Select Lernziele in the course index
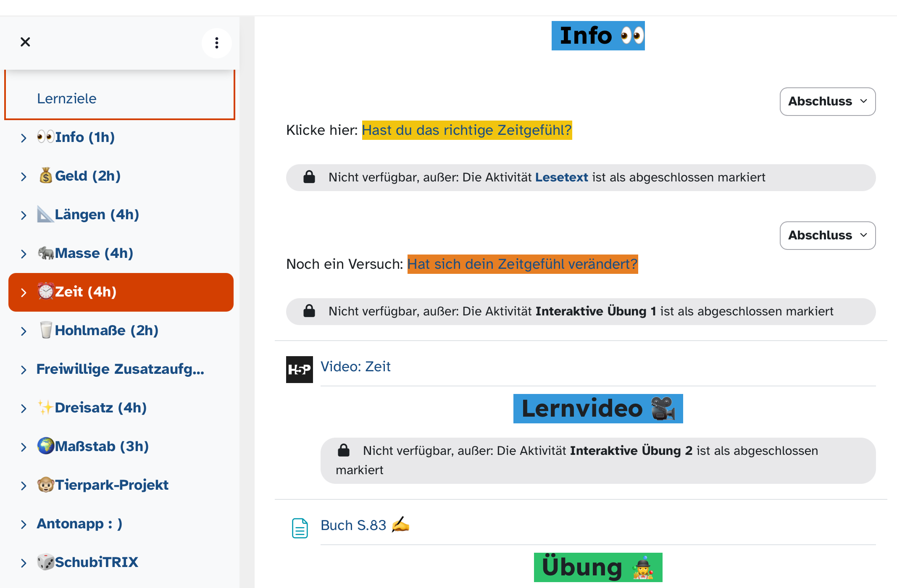897x588 pixels. [67, 99]
